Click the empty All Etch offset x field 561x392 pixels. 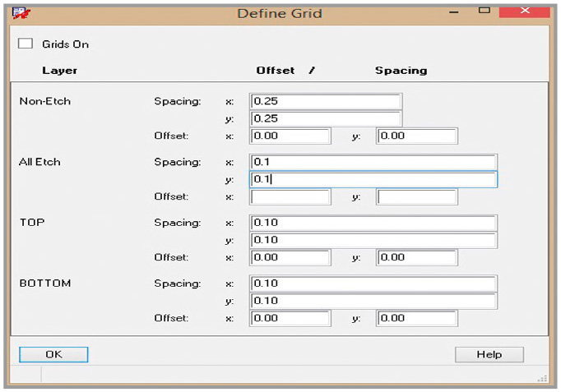click(x=290, y=197)
